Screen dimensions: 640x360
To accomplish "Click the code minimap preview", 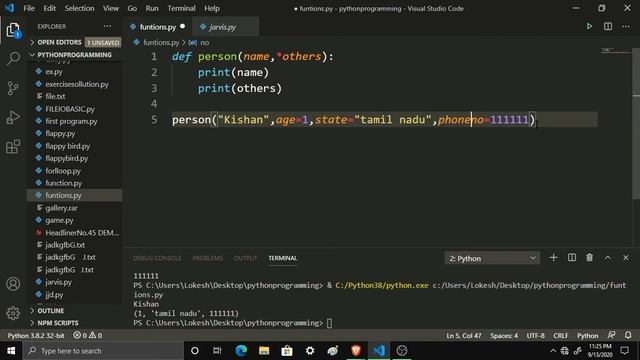I will (616, 51).
